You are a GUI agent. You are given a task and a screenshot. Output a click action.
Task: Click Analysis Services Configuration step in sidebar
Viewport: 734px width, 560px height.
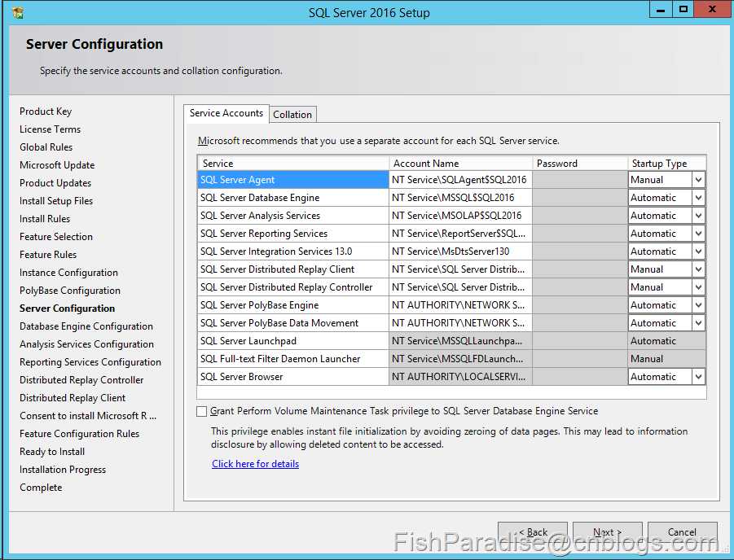[x=86, y=344]
